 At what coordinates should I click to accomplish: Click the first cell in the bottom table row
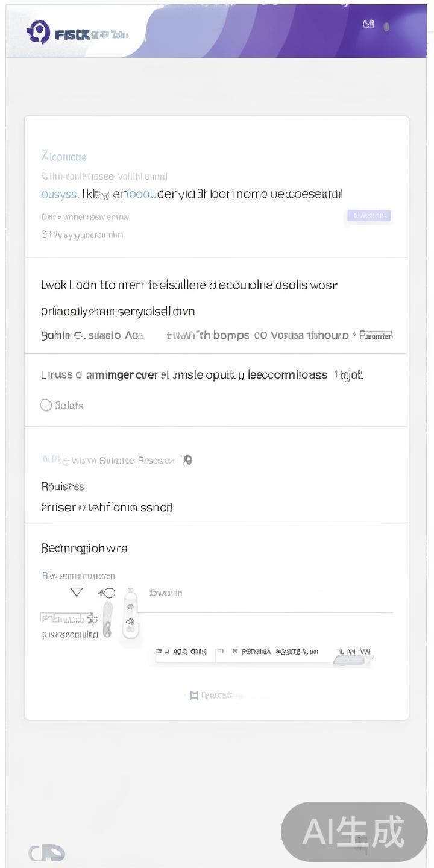click(184, 652)
